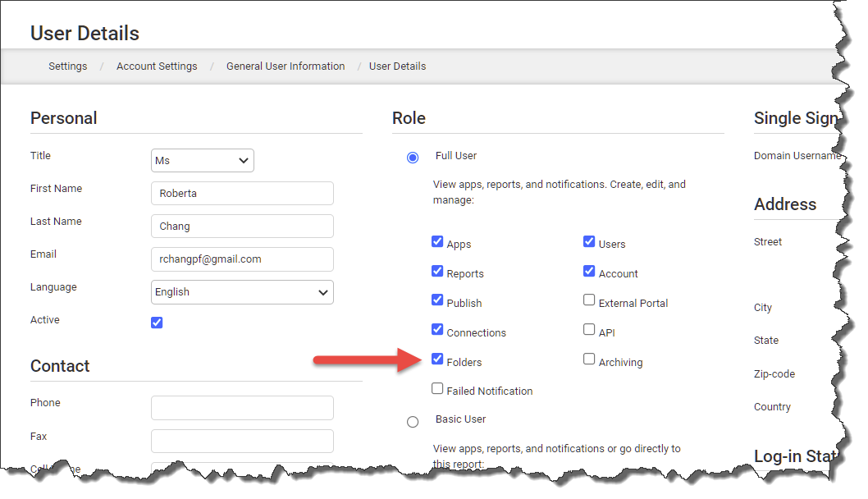Image resolution: width=868 pixels, height=499 pixels.
Task: Open the Settings breadcrumb link
Action: point(67,66)
